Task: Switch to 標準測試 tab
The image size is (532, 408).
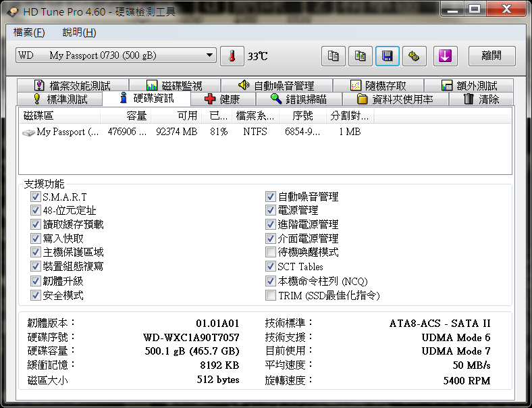Action: [59, 99]
